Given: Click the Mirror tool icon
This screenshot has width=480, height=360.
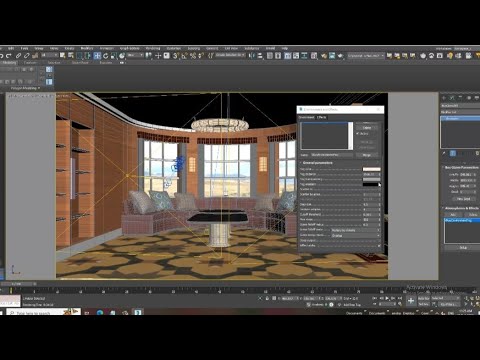Looking at the screenshot, I should 252,56.
